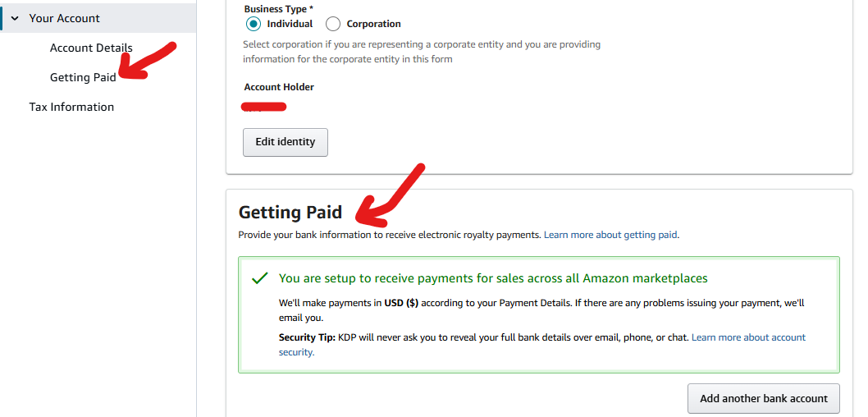868x417 pixels.
Task: Follow the Learn more about account security link
Action: pos(748,337)
